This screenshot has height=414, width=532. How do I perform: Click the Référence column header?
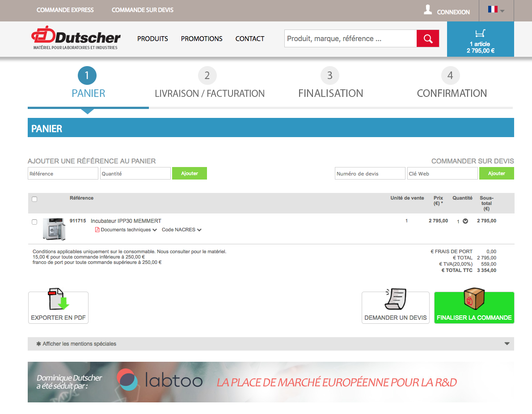tap(81, 198)
